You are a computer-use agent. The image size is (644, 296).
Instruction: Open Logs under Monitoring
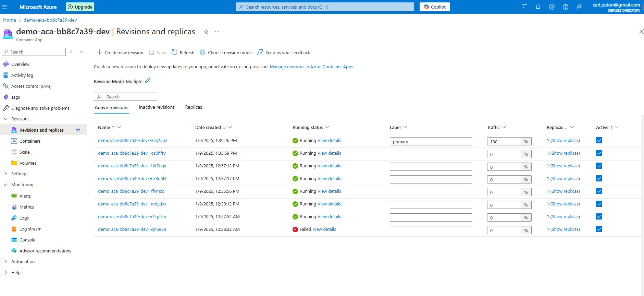click(x=24, y=218)
